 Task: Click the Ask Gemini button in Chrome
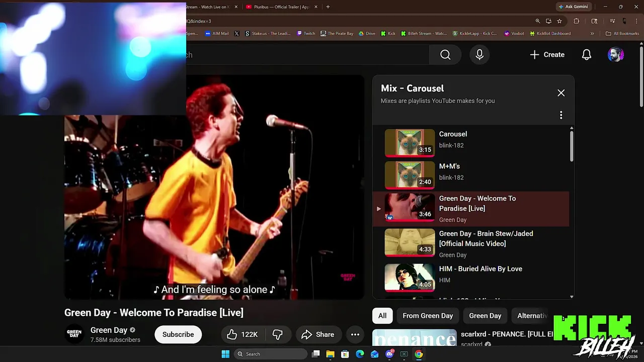click(x=573, y=7)
